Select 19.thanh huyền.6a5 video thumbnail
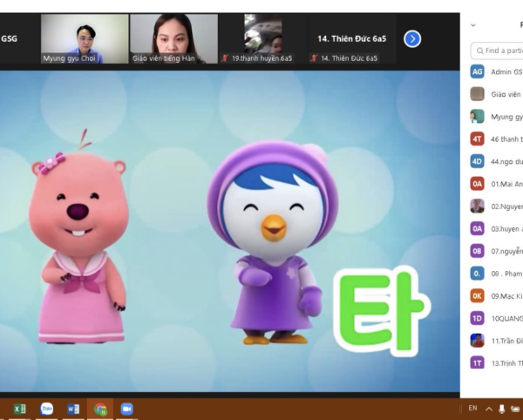The image size is (523, 420). click(x=262, y=39)
